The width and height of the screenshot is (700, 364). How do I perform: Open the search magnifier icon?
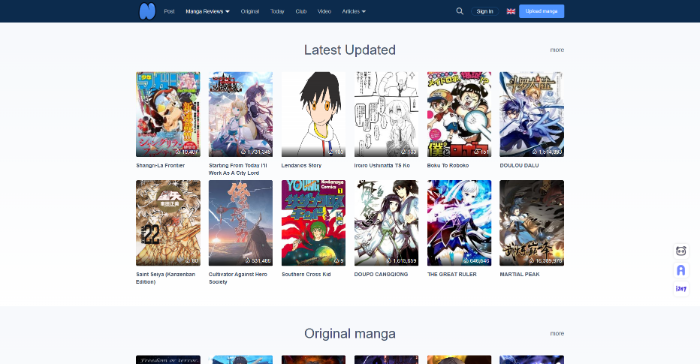(459, 11)
